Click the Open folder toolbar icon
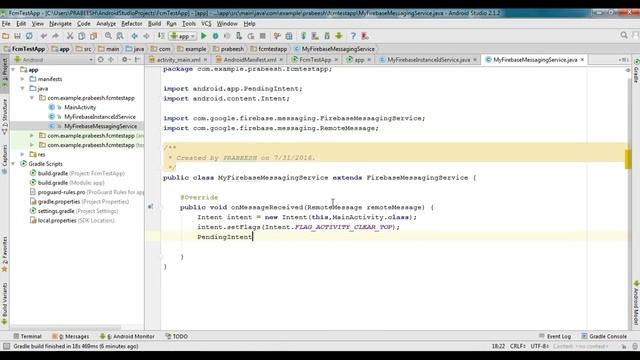Viewport: 640px width, 360px height. 6,36
